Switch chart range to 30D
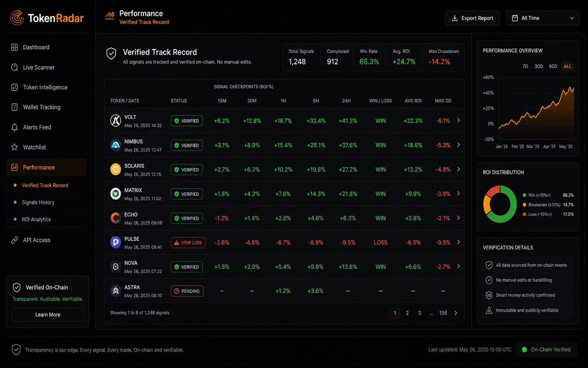 point(539,66)
